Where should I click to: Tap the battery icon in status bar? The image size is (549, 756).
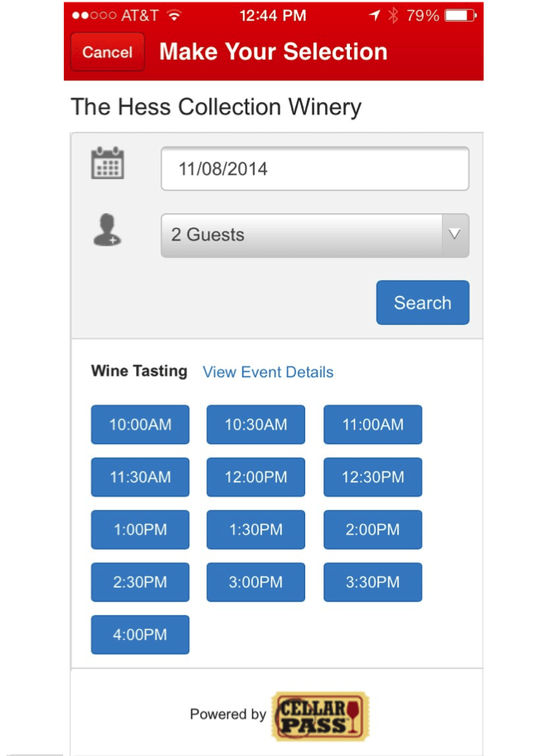(x=460, y=16)
